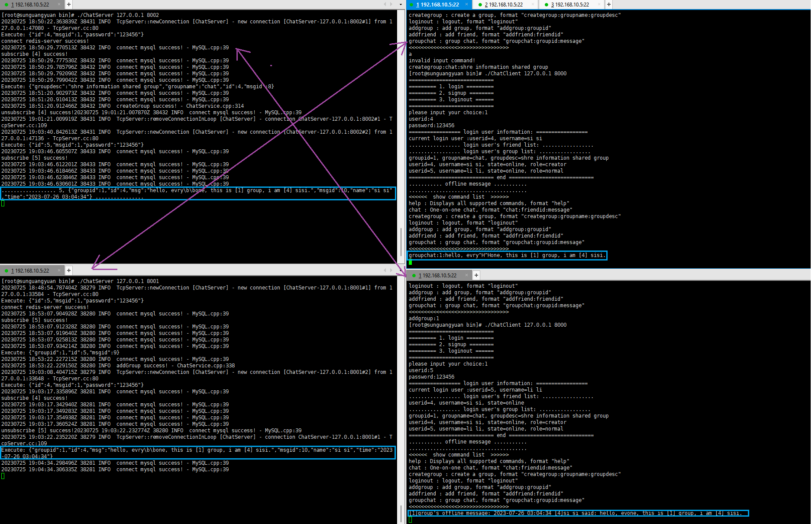Close tab 2 in the upper-right client pane
The image size is (812, 524).
533,4
